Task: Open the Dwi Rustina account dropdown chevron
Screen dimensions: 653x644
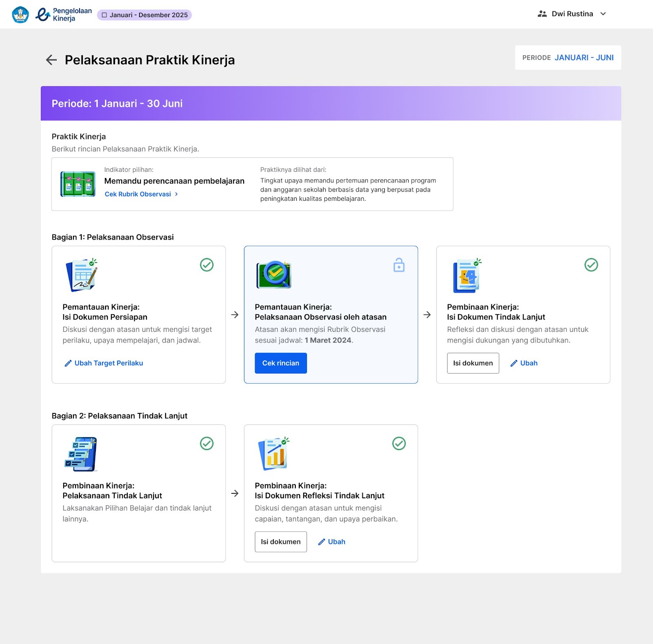Action: (603, 14)
